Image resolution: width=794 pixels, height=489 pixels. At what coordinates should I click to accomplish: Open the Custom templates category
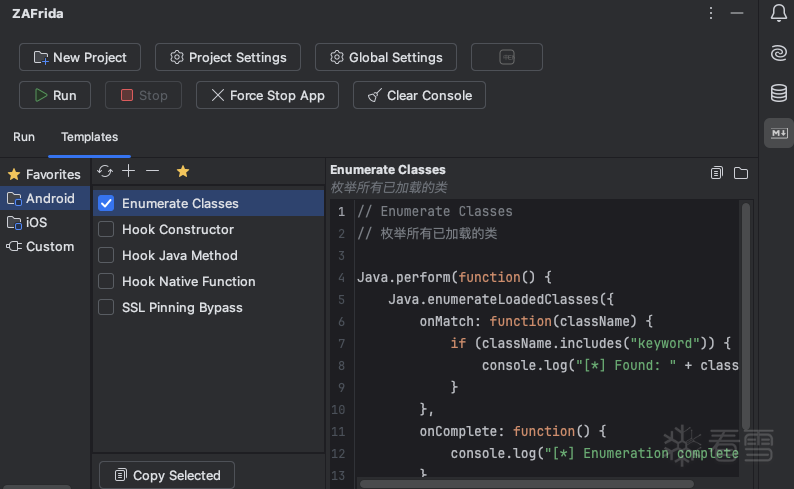coord(49,246)
